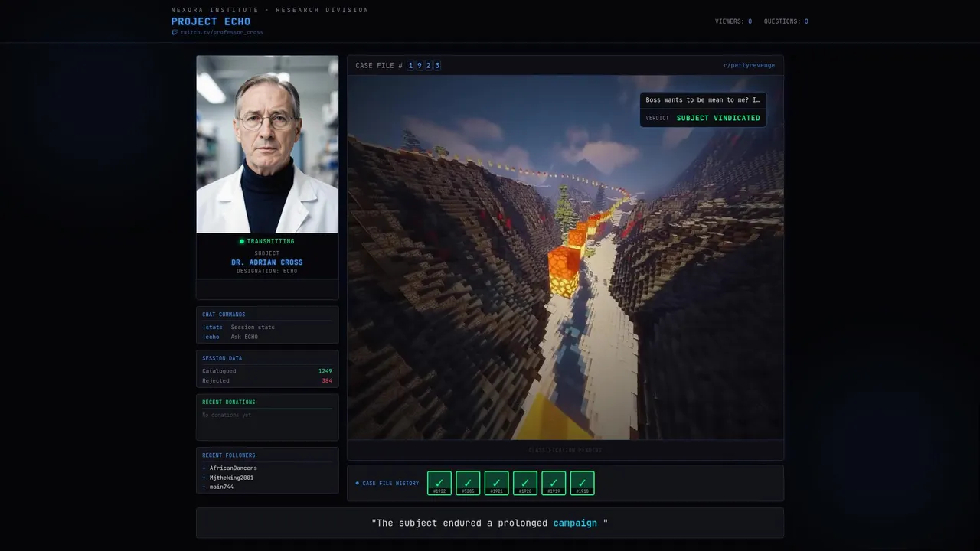Open case file history tile #1918

tap(583, 483)
